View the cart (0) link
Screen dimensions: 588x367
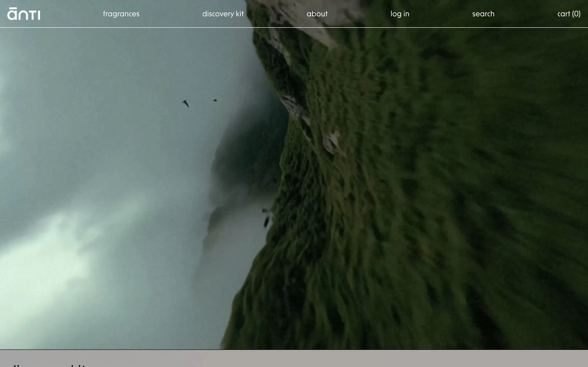(569, 14)
